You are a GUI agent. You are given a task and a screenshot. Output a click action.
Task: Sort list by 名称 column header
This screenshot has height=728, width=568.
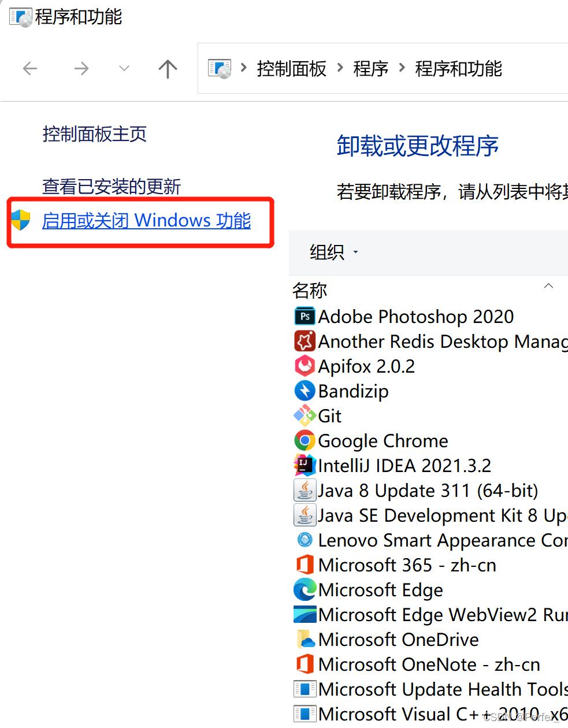tap(310, 290)
